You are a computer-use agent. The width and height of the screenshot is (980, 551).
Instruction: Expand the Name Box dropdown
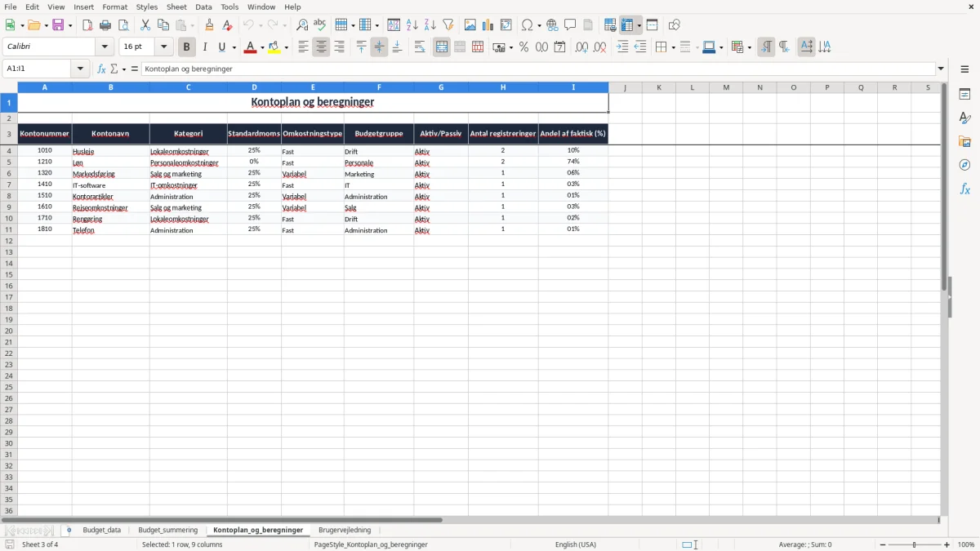coord(81,69)
